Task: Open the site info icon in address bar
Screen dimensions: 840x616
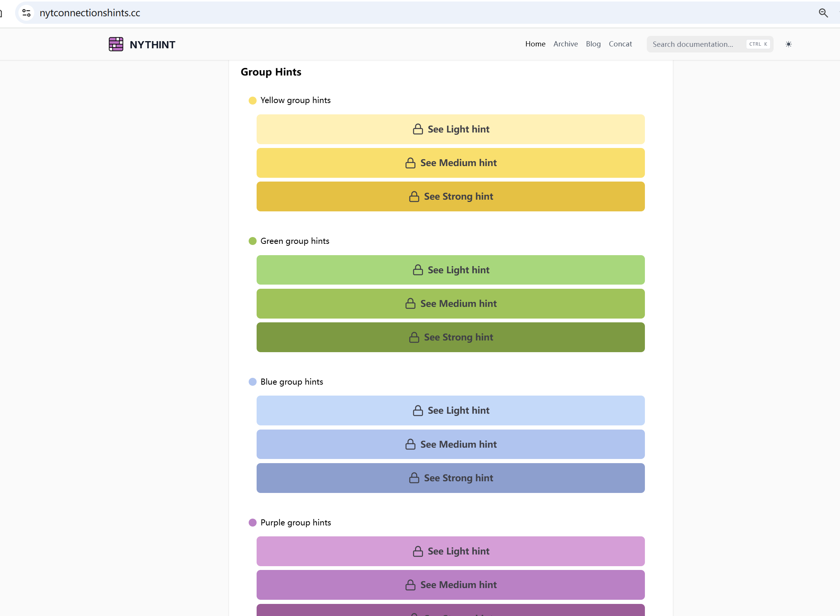Action: tap(26, 13)
